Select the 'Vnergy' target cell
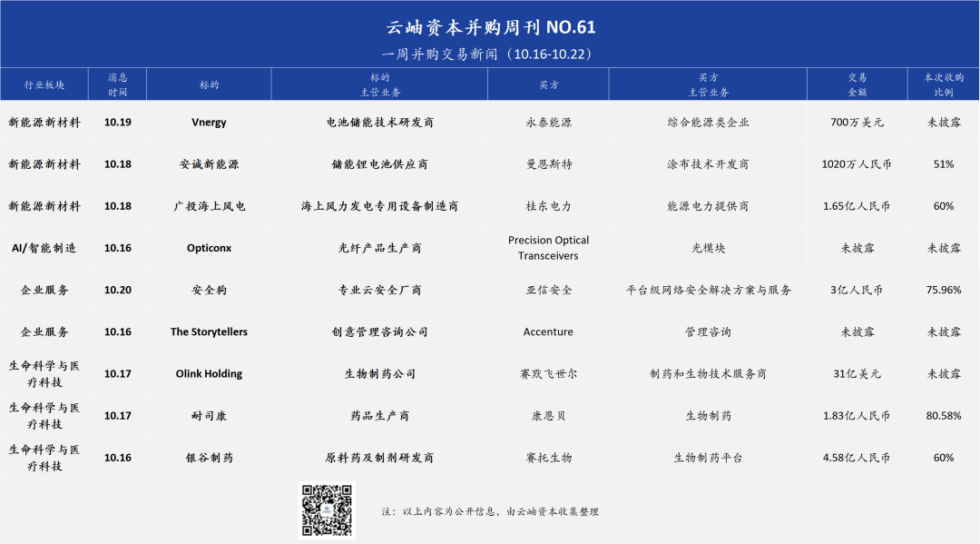The image size is (980, 544). pos(209,123)
